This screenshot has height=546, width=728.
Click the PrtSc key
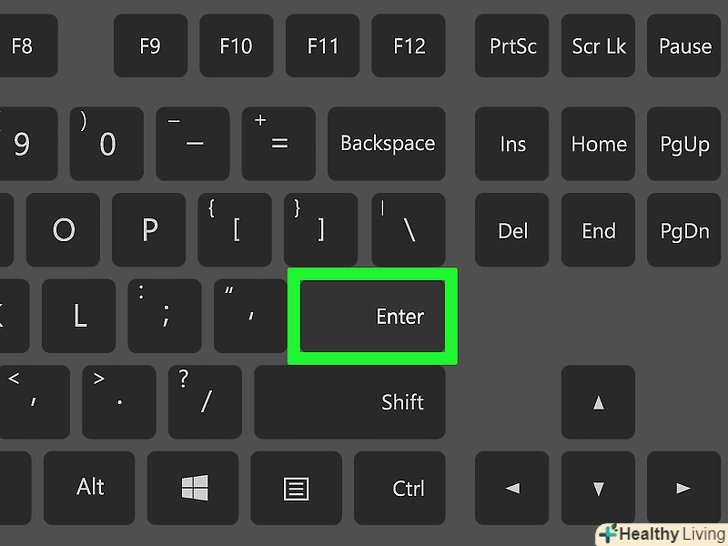[x=512, y=46]
